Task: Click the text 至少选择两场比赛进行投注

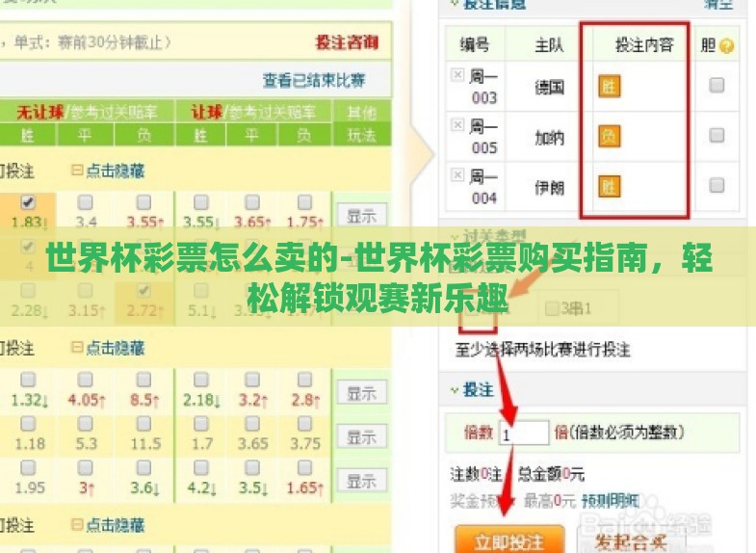Action: (x=543, y=350)
